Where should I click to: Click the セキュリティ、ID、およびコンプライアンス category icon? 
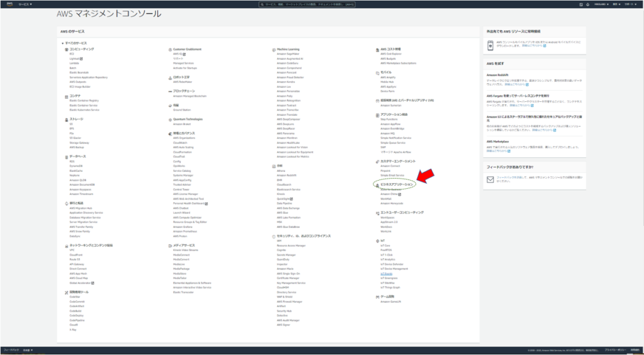[274, 236]
